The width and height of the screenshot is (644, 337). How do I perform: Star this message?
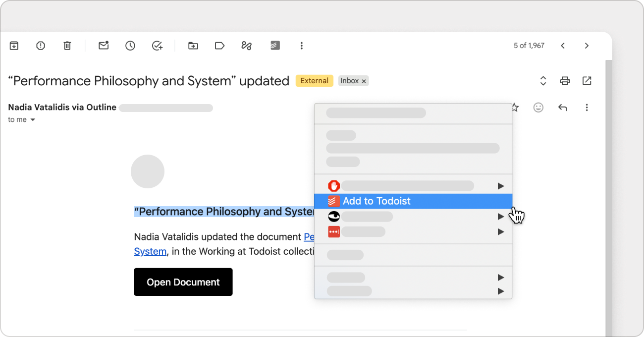[515, 108]
